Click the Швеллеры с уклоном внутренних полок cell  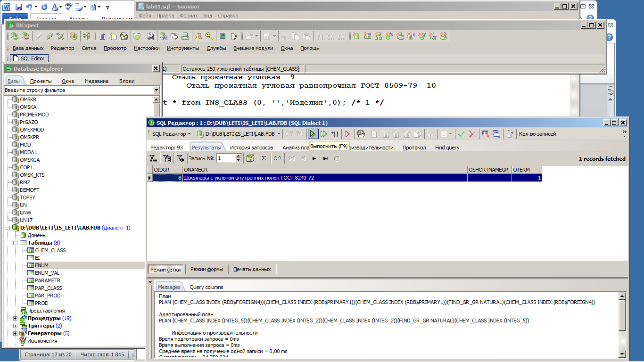(325, 178)
